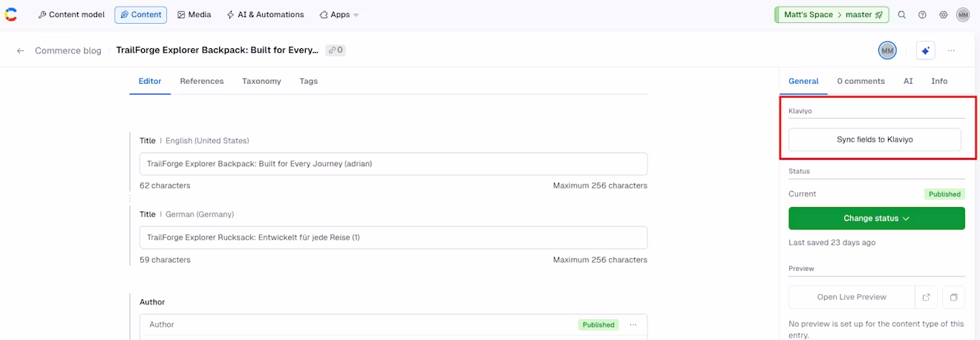This screenshot has height=340, width=980.
Task: Switch to the References tab
Action: (202, 81)
